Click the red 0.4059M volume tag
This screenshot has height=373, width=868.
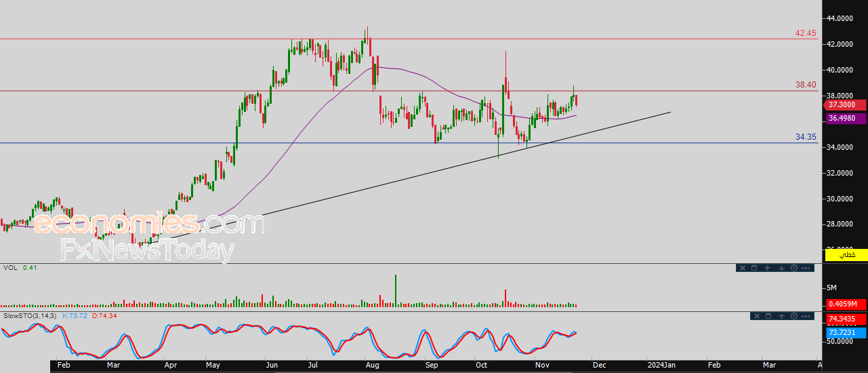point(845,305)
